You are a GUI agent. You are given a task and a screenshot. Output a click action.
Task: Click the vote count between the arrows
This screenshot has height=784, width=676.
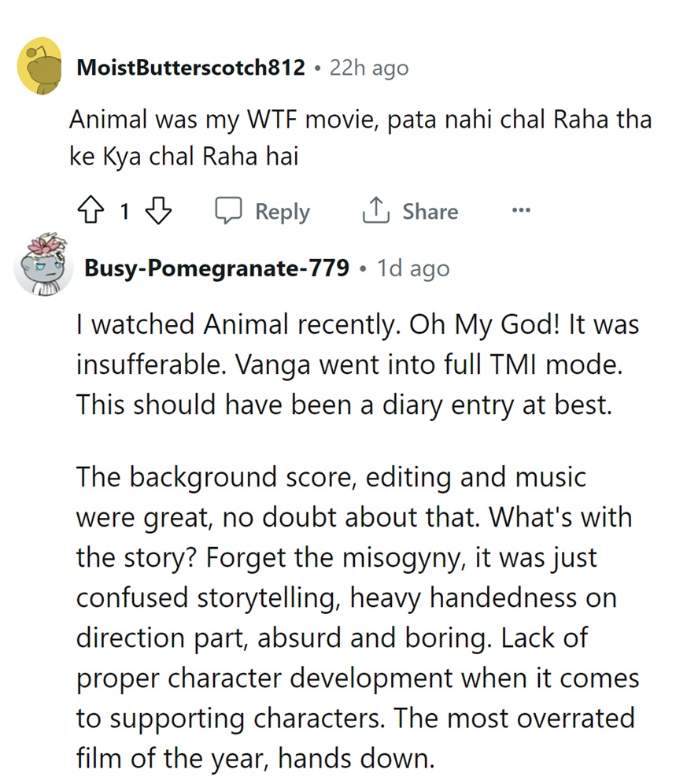pos(124,212)
